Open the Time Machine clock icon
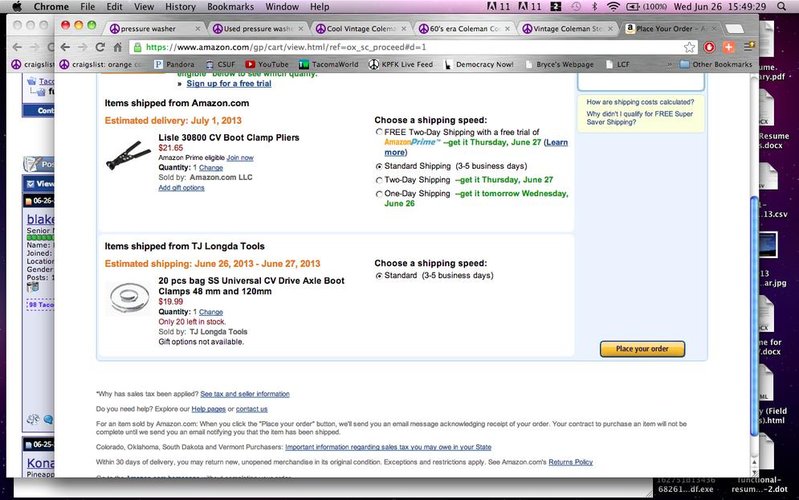799x500 pixels. 576,7
